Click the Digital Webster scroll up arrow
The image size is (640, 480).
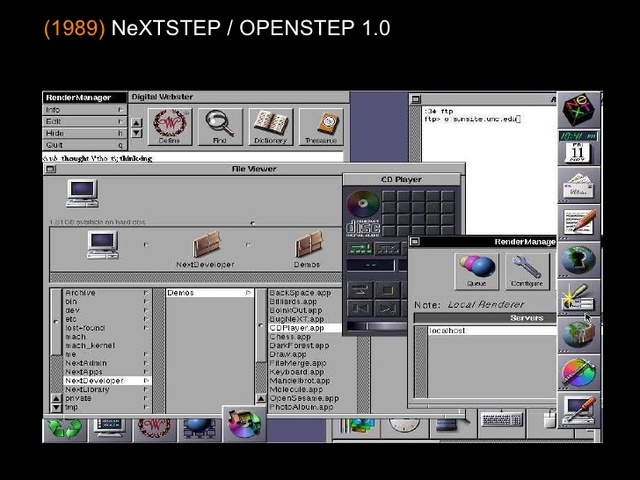click(137, 122)
